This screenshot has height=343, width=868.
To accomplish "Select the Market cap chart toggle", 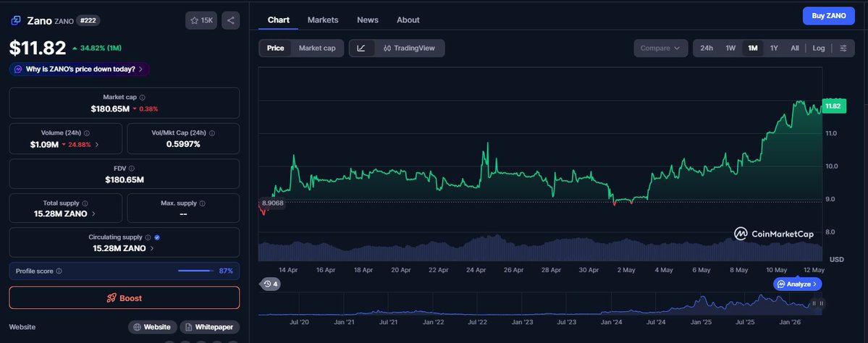I will pos(317,48).
